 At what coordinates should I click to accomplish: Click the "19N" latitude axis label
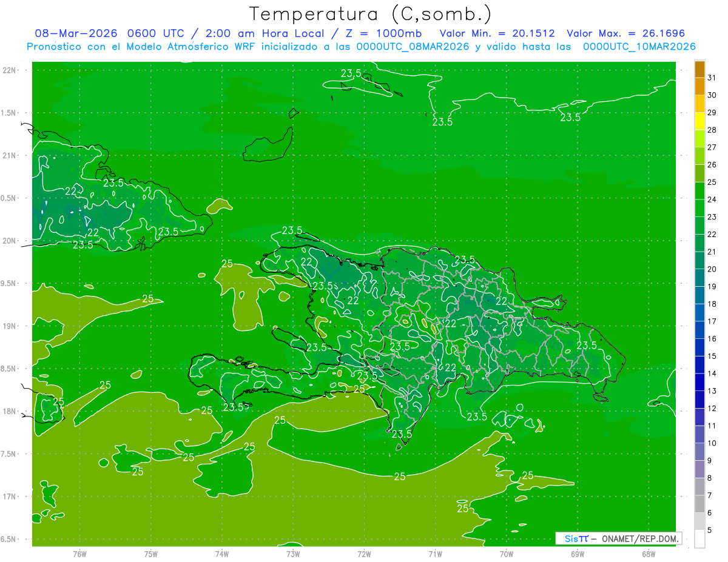pyautogui.click(x=9, y=326)
